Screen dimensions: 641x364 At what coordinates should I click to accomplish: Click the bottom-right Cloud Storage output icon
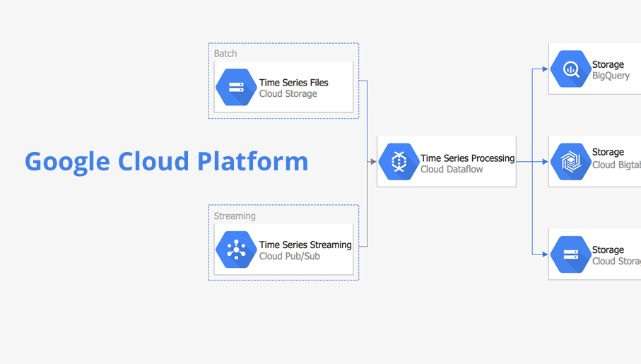(x=571, y=254)
